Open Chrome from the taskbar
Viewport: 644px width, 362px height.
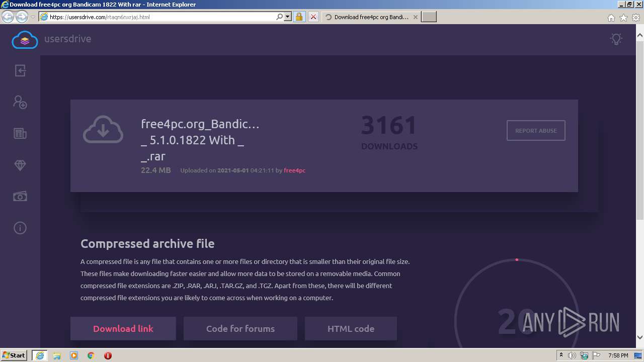tap(91, 355)
